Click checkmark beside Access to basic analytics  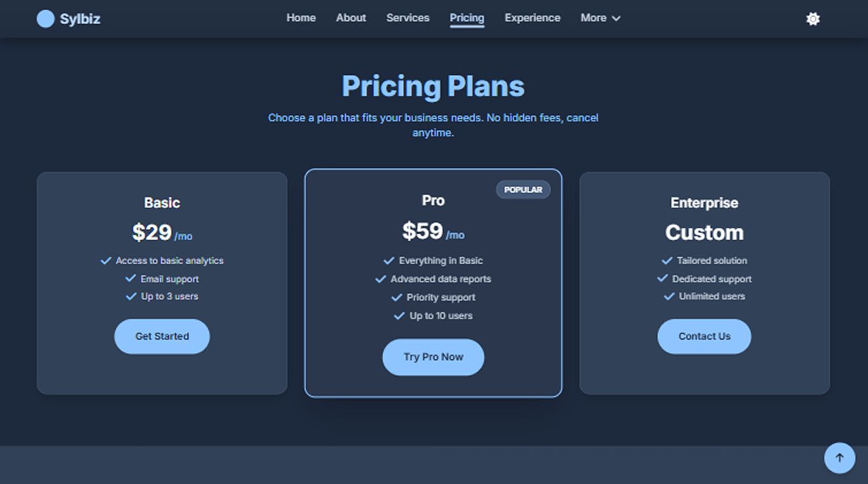coord(106,260)
